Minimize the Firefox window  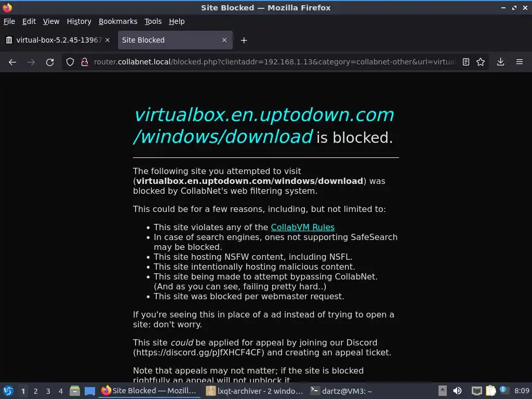point(503,7)
